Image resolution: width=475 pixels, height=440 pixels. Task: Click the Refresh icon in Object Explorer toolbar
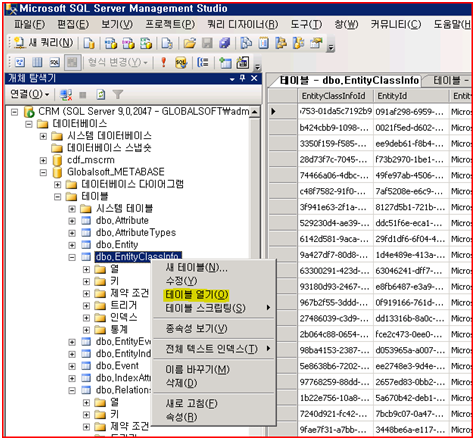coord(100,95)
